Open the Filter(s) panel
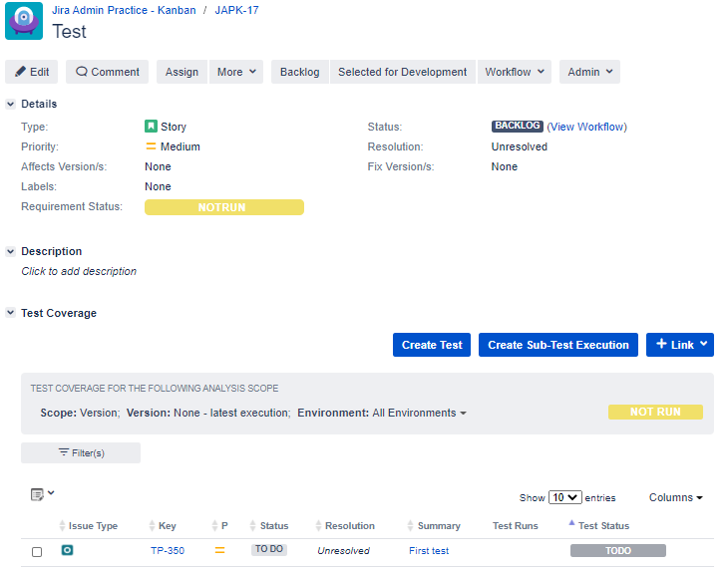 81,453
